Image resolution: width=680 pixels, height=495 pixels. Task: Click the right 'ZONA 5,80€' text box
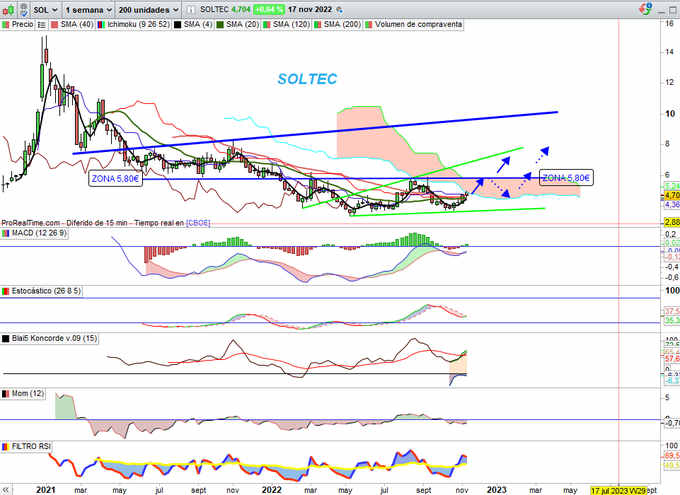point(566,178)
